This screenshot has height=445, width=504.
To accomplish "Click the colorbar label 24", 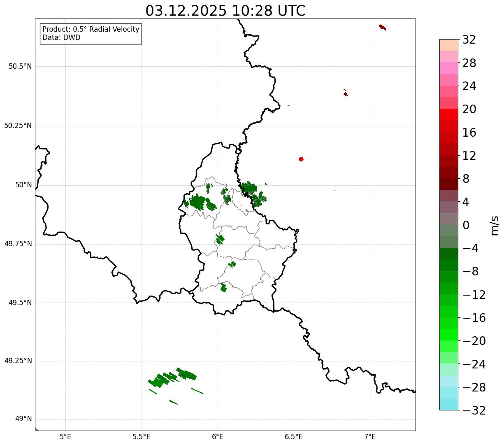I will tap(469, 86).
